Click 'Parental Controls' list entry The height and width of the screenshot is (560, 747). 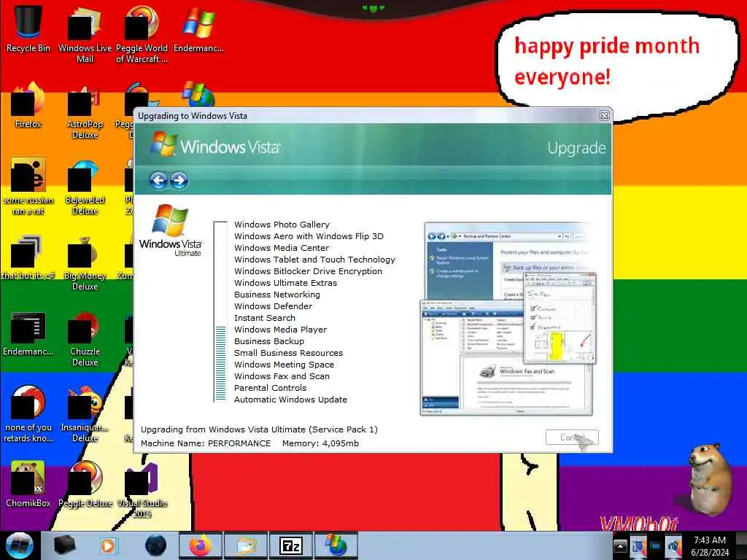[270, 388]
